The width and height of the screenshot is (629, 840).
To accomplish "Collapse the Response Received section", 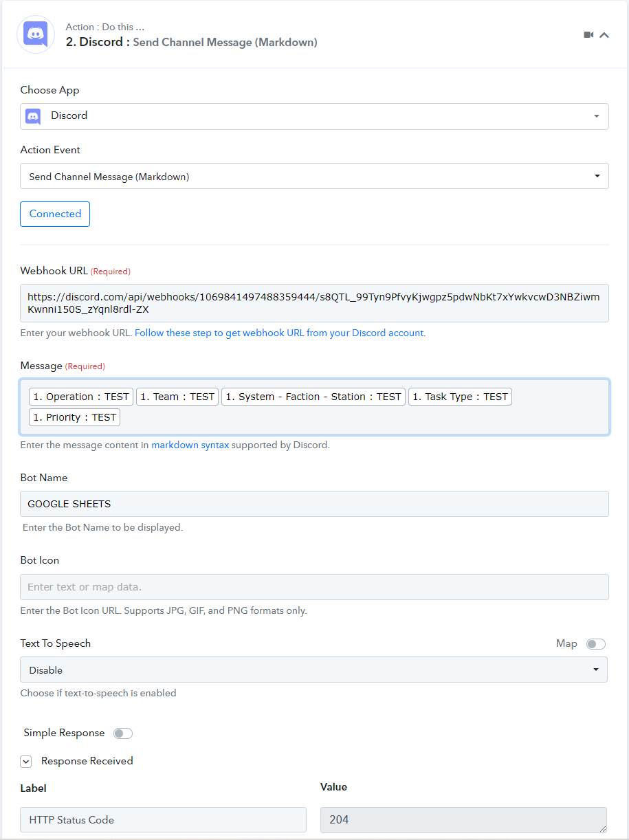I will coord(25,762).
